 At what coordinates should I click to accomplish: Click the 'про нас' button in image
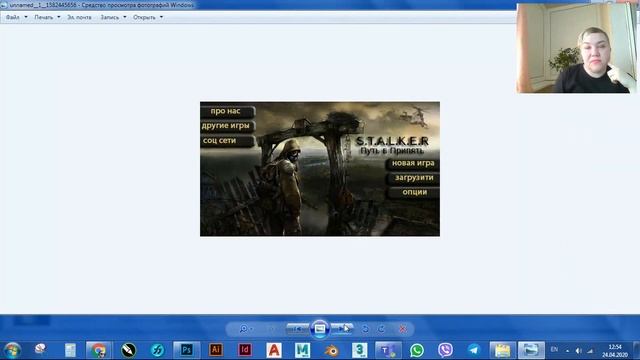click(227, 111)
